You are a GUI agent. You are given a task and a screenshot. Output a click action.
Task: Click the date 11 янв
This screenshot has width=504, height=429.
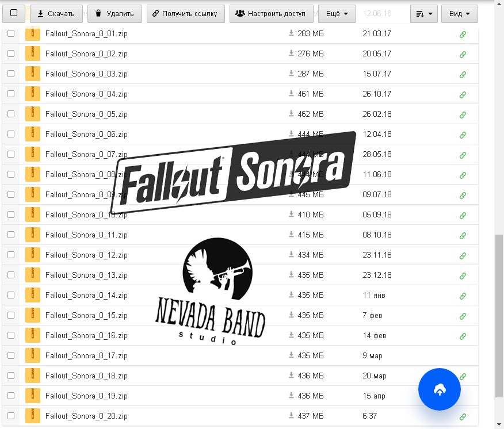click(374, 296)
